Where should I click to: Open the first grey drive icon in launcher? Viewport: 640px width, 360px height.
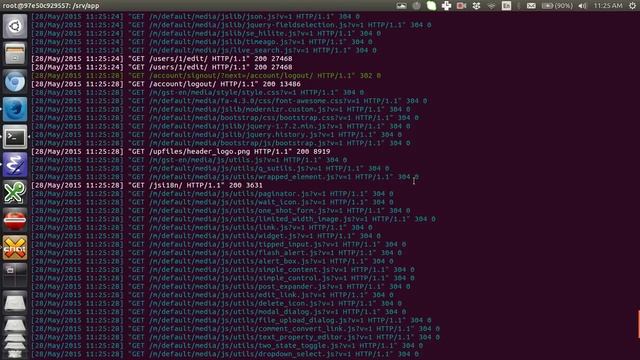pyautogui.click(x=15, y=302)
